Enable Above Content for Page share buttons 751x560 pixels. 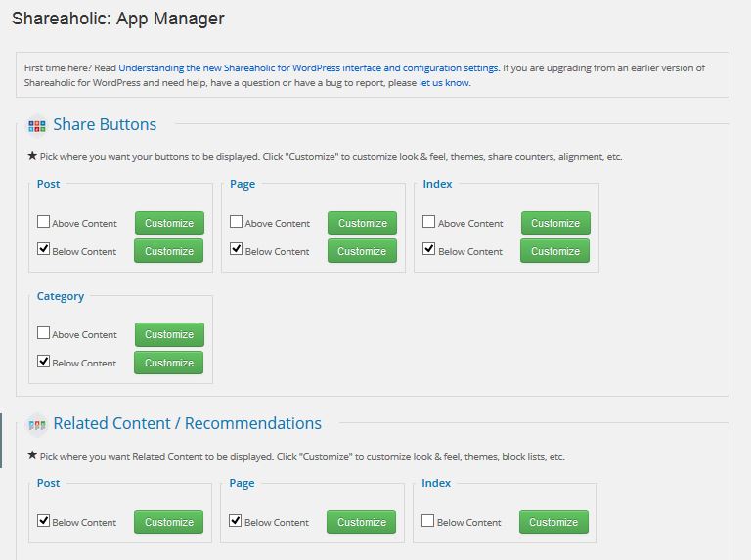[236, 222]
